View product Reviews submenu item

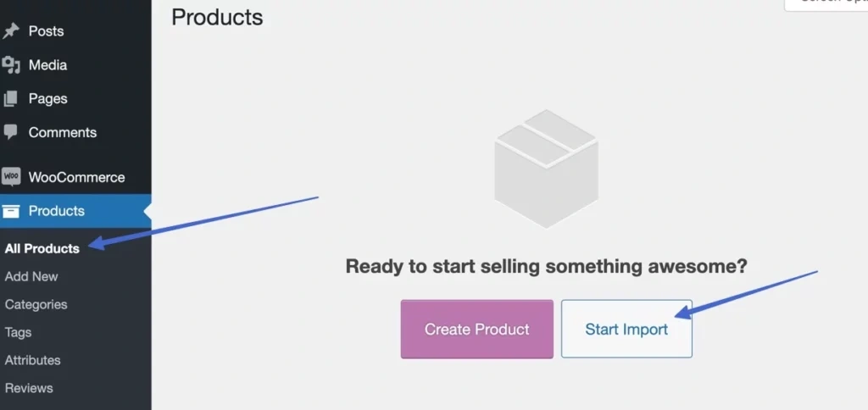point(29,388)
